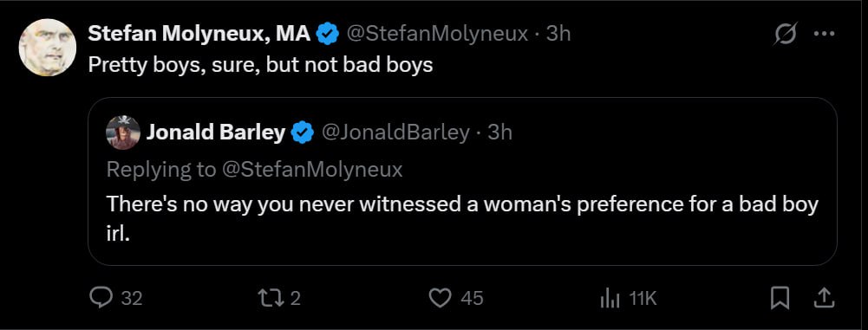Click the Grok slashed-circle icon
The width and height of the screenshot is (868, 330).
pos(786,36)
